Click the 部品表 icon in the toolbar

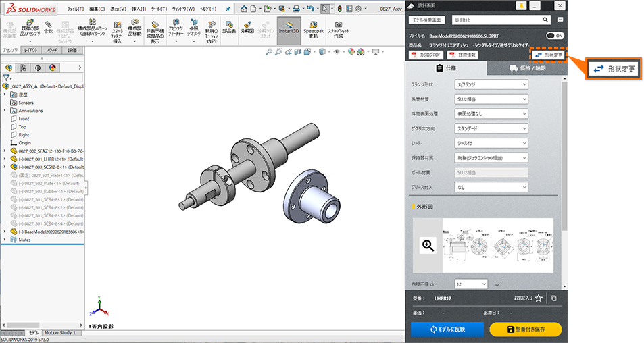[x=228, y=28]
